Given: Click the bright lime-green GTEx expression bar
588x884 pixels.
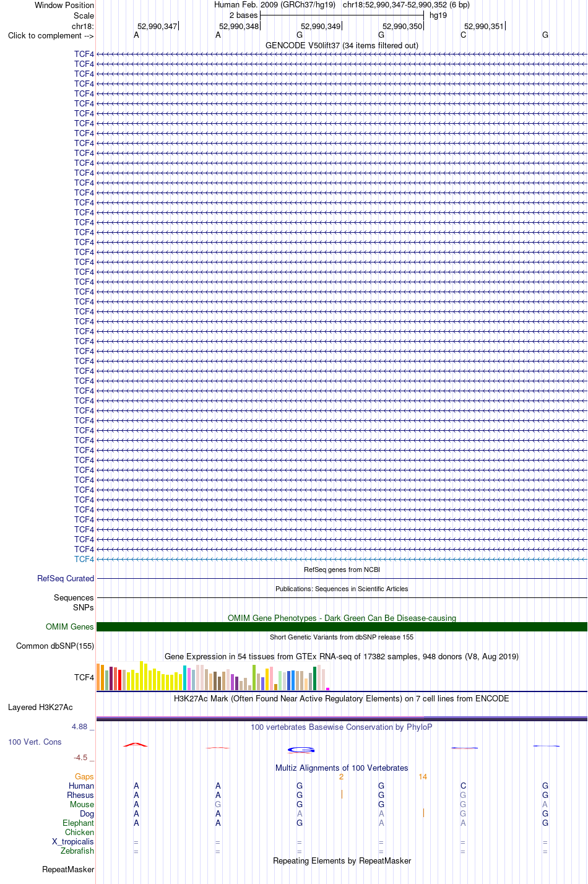Looking at the screenshot, I should pos(254,678).
